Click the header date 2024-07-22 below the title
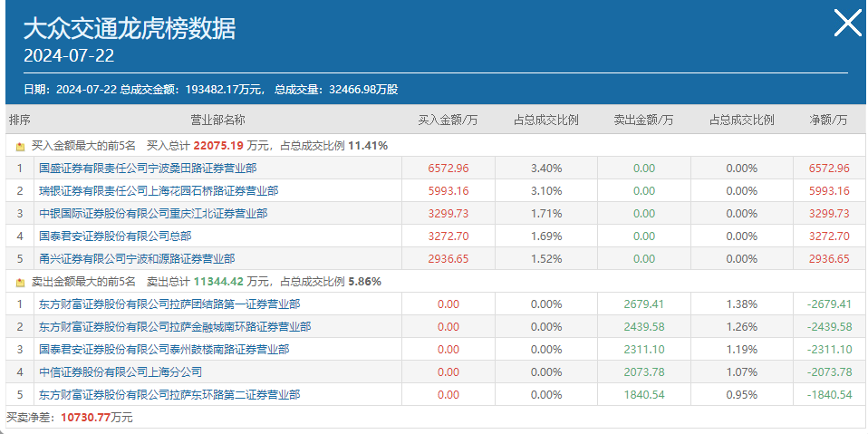 pos(69,55)
